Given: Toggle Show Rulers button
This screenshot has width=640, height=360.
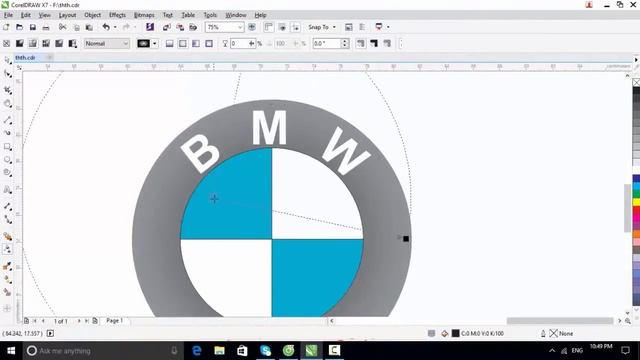Looking at the screenshot, I should pyautogui.click(x=269, y=27).
